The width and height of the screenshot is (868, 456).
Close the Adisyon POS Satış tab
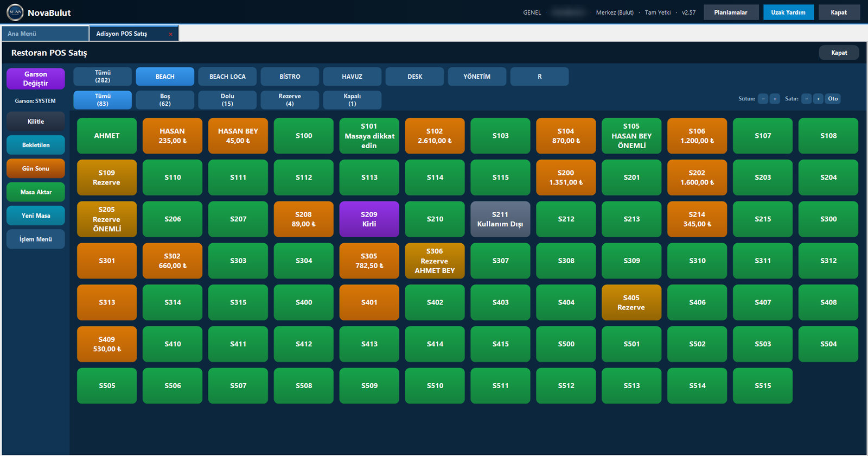[170, 34]
